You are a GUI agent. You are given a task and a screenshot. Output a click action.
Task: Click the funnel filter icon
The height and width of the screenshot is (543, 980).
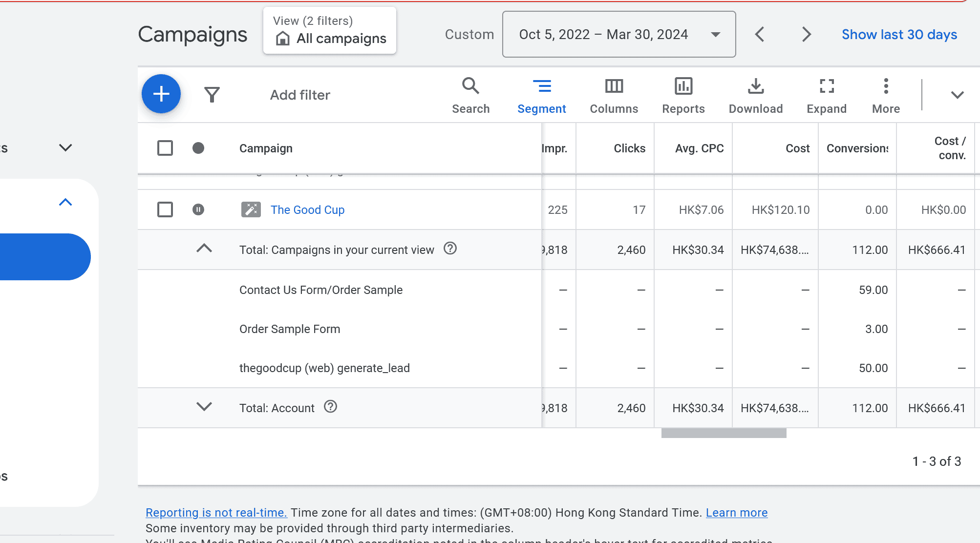point(212,94)
